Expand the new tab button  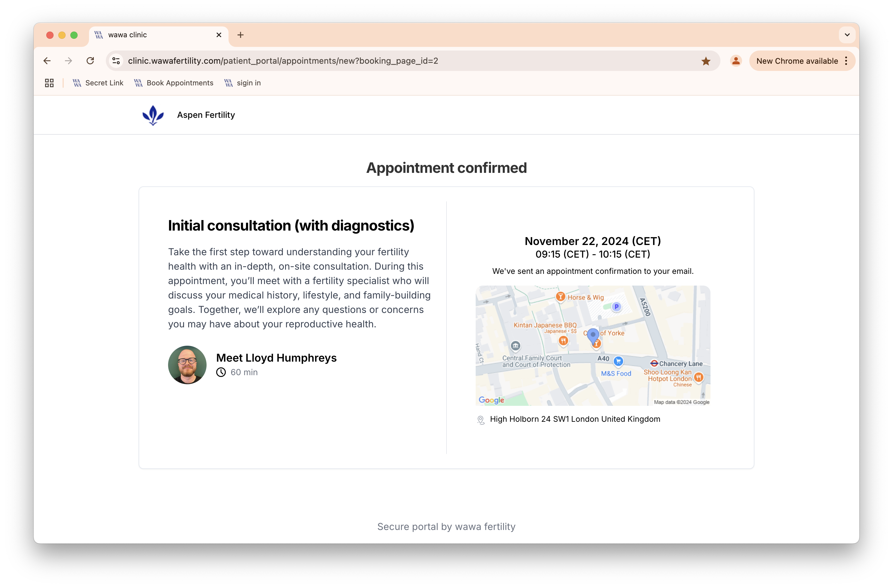coord(241,35)
